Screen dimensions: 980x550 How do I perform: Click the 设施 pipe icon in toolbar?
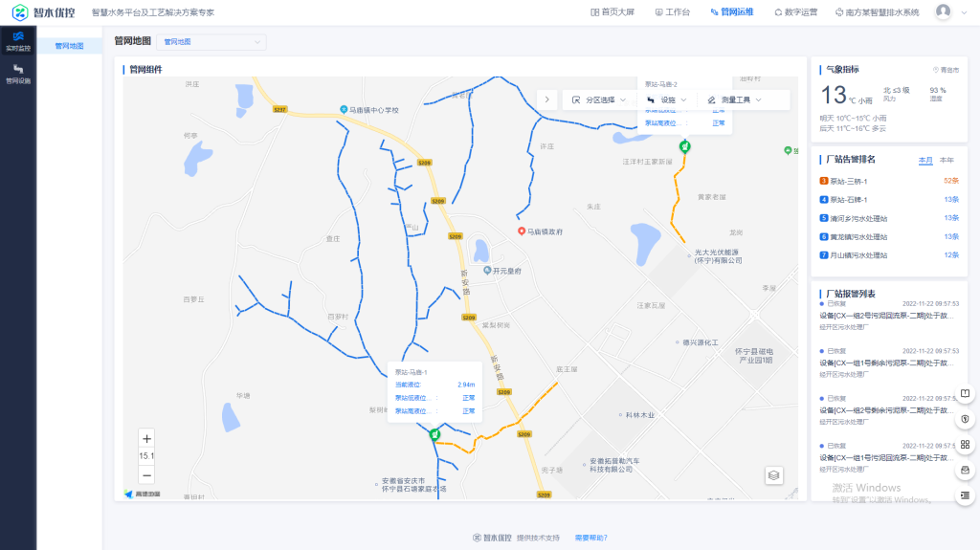click(651, 100)
